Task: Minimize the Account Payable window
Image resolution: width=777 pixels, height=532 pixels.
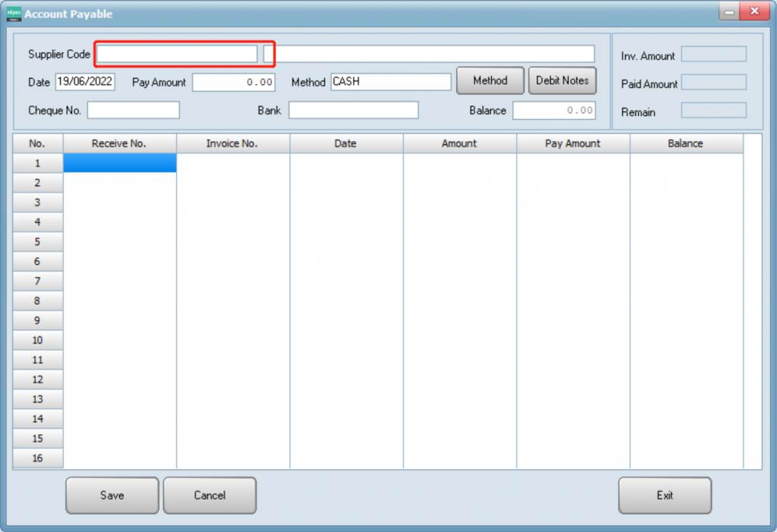Action: [x=729, y=12]
